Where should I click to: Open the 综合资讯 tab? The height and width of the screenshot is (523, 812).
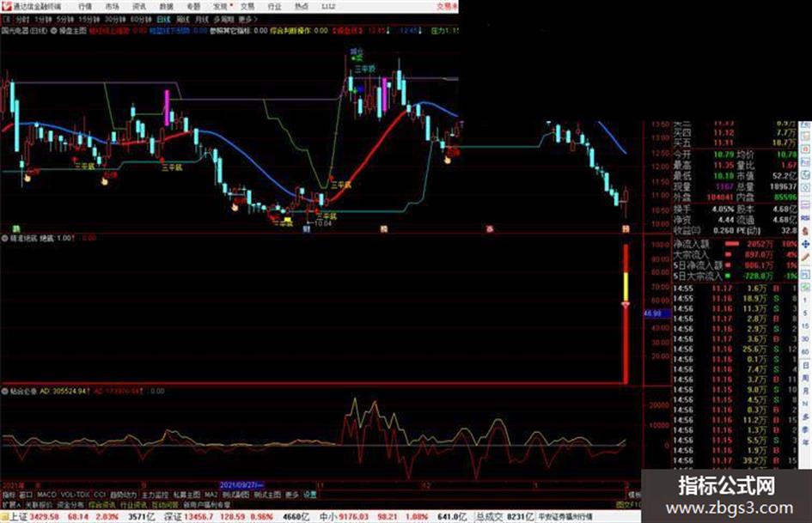[102, 504]
